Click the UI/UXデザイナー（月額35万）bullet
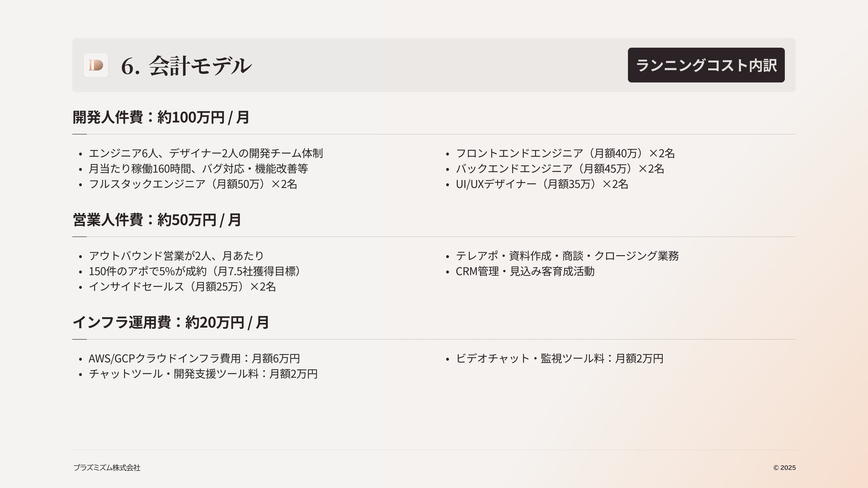868x488 pixels. pyautogui.click(x=542, y=184)
